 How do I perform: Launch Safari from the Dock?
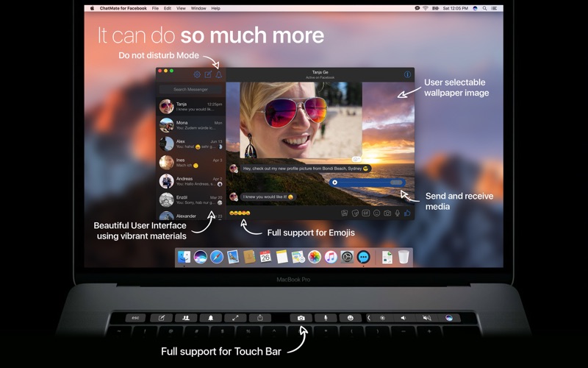pyautogui.click(x=217, y=257)
